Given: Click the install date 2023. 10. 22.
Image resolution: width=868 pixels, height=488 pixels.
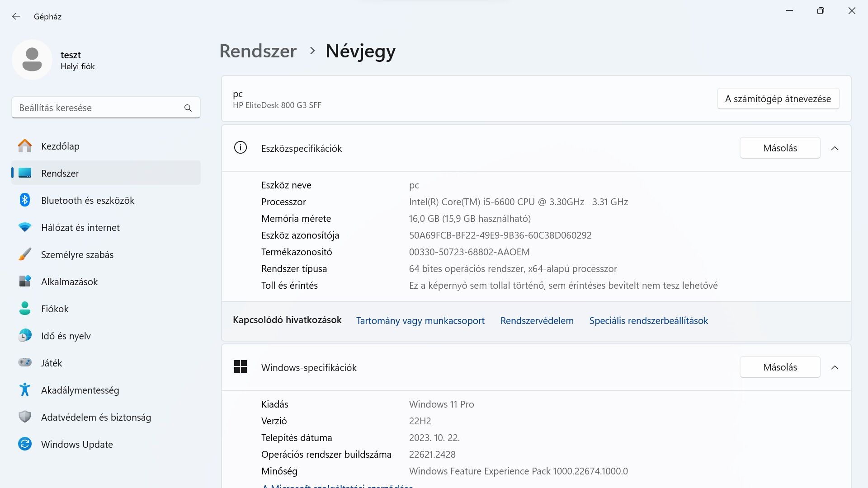Looking at the screenshot, I should (434, 438).
